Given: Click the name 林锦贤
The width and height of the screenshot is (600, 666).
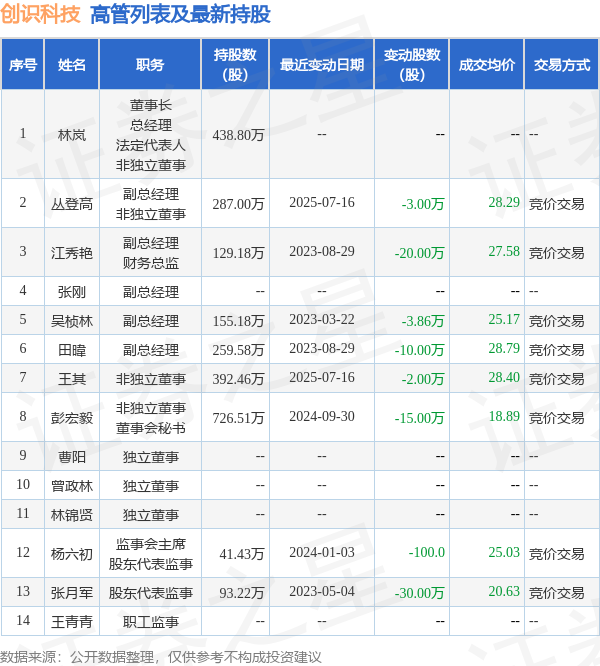Looking at the screenshot, I should click(x=72, y=514).
